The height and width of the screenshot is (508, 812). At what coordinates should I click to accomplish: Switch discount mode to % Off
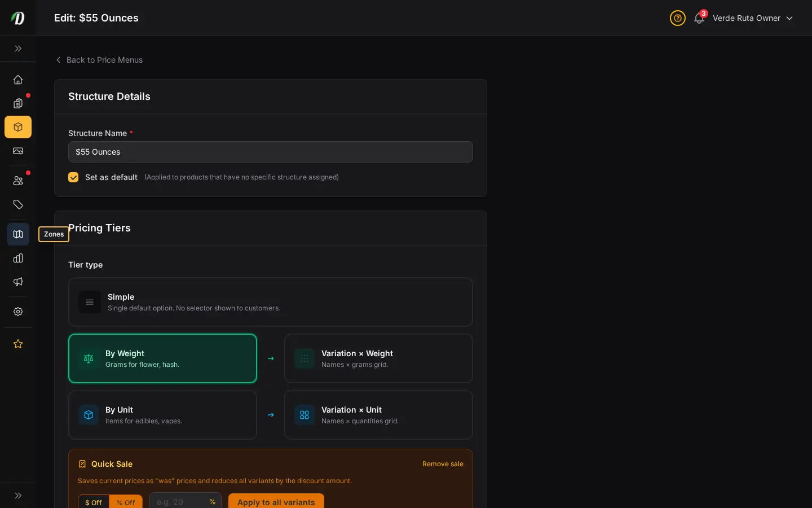[x=126, y=502]
